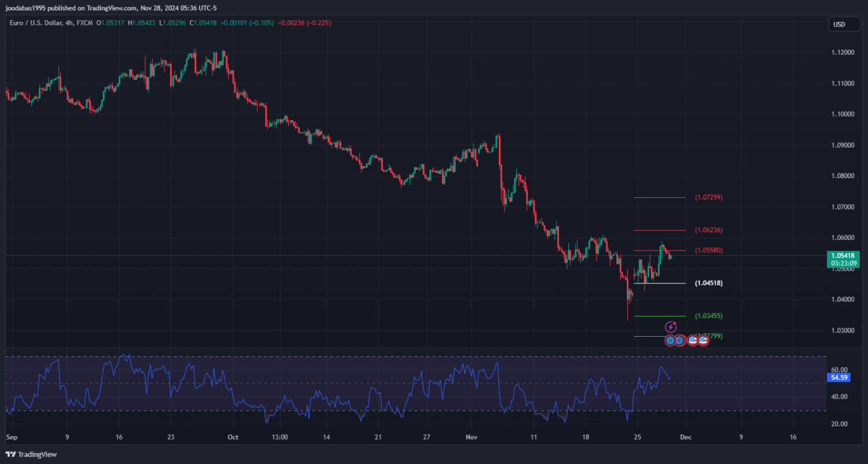Open the purple lightning bolt event icon
Screen dimensions: 868x464
click(x=671, y=327)
